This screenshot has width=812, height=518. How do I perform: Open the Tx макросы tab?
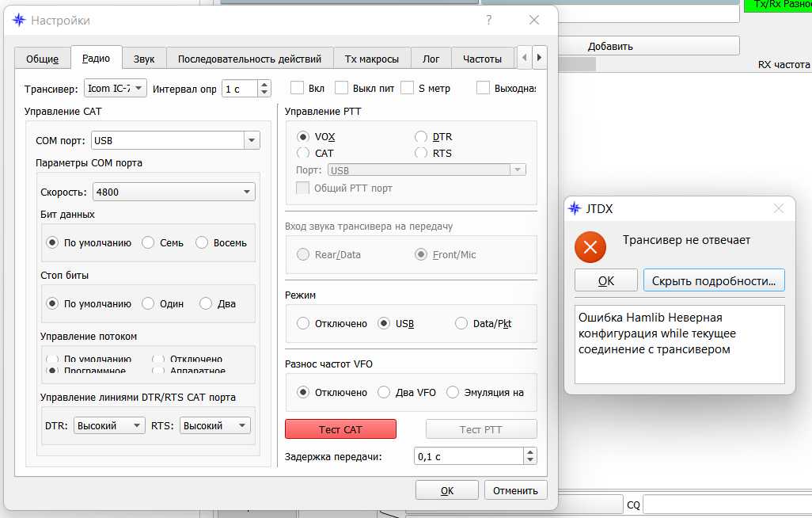pos(372,59)
